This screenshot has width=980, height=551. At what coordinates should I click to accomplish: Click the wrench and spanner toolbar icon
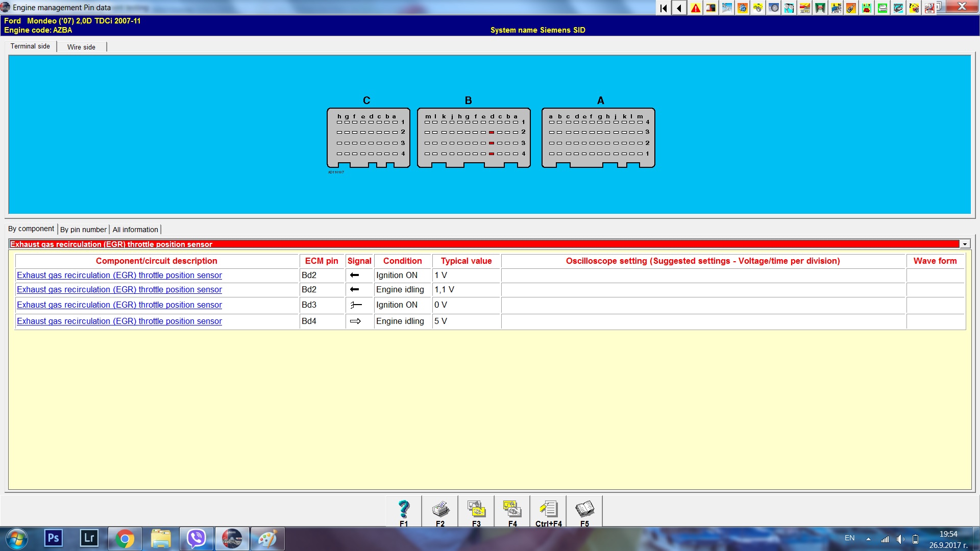click(x=727, y=8)
